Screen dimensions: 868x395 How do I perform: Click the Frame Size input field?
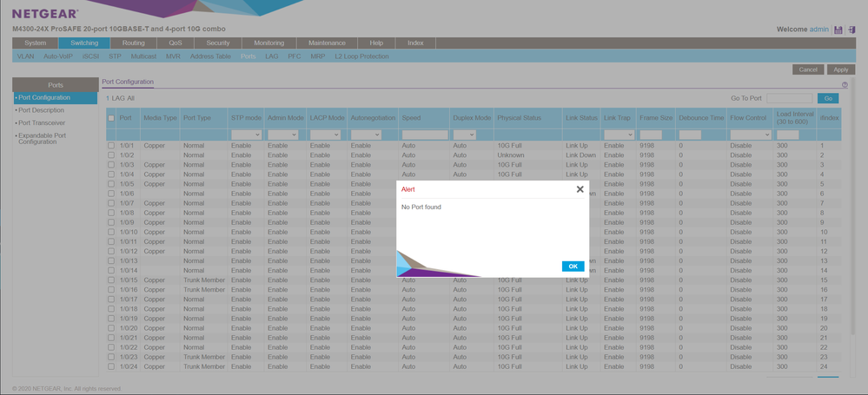(651, 135)
